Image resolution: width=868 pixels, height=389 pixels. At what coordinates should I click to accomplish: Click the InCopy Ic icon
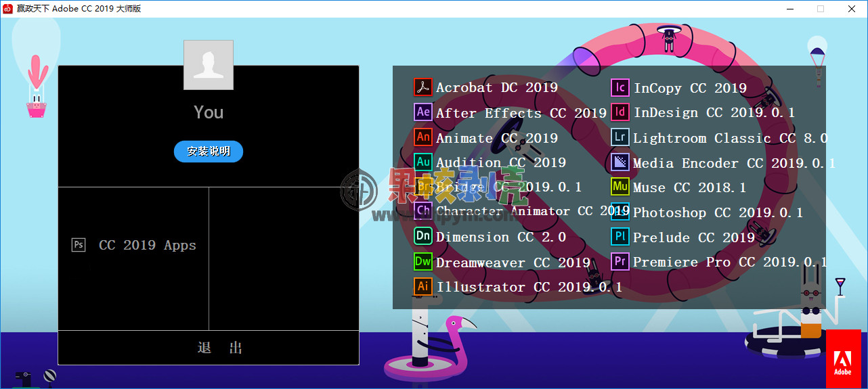pyautogui.click(x=620, y=87)
